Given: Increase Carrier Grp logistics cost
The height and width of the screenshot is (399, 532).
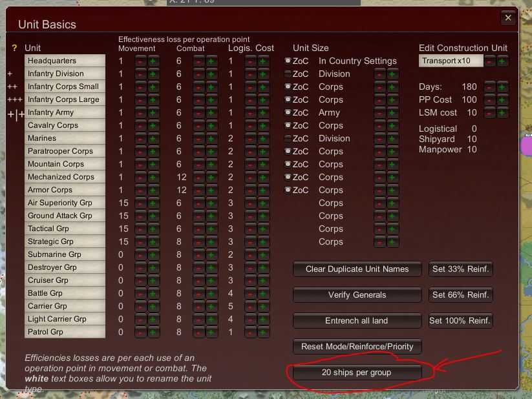Looking at the screenshot, I should click(x=263, y=307).
